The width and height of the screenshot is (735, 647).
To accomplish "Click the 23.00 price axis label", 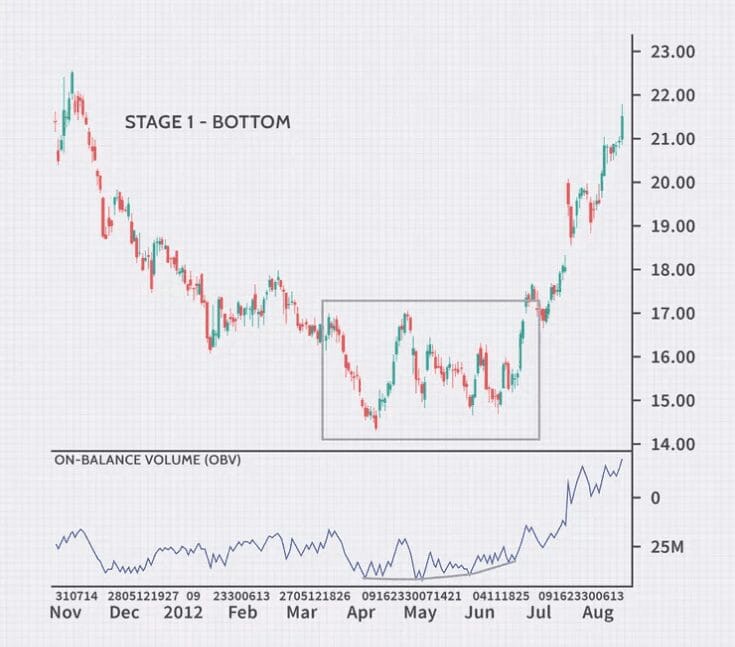I will pos(673,52).
